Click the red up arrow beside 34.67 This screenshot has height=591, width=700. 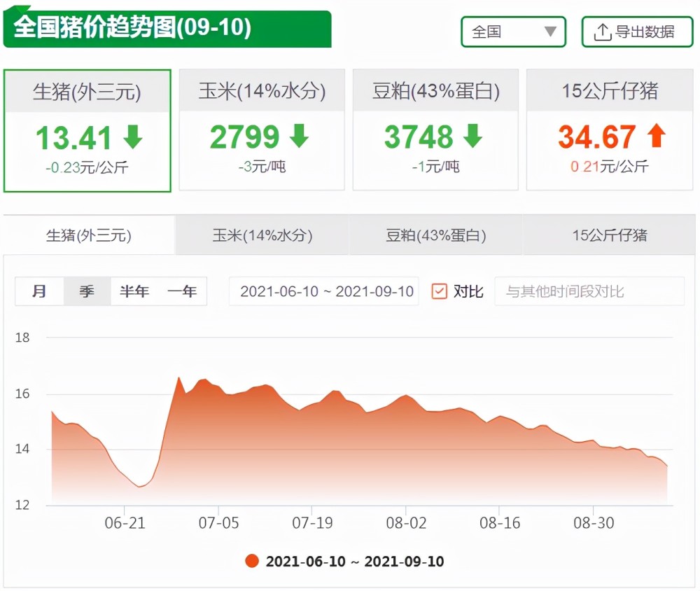pyautogui.click(x=657, y=135)
